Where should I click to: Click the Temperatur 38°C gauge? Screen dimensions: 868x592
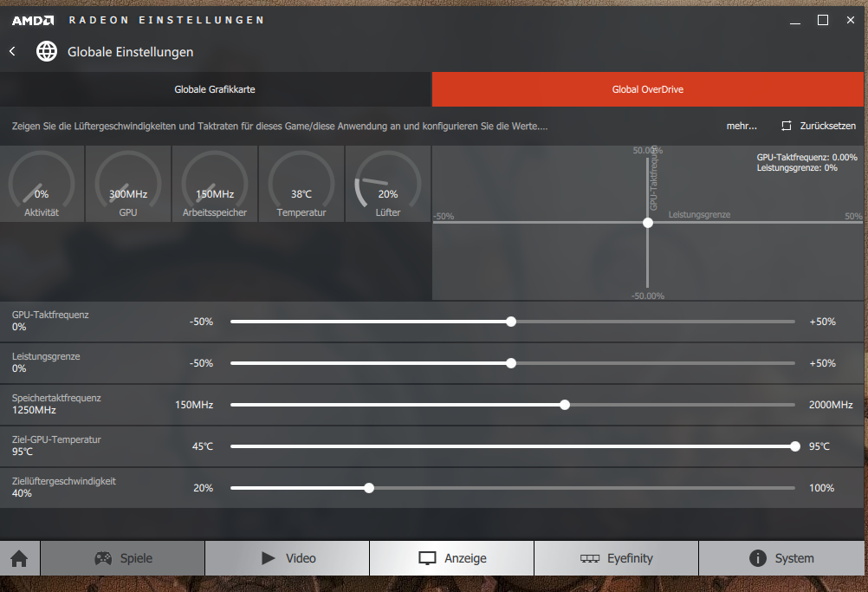[301, 184]
